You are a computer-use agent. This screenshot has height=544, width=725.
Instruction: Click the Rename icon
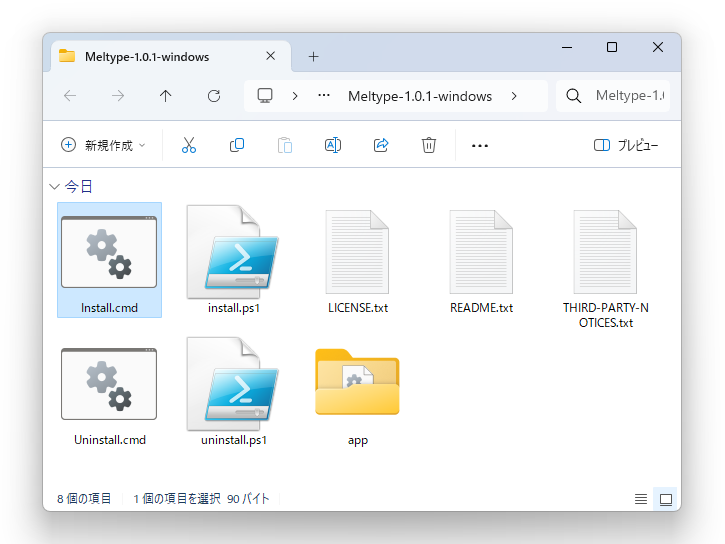point(333,145)
